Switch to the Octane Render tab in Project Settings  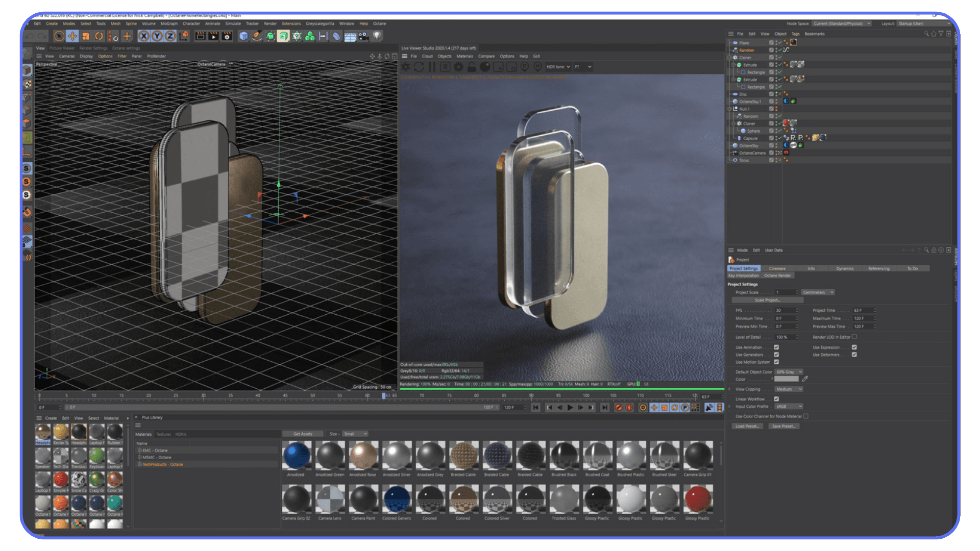pos(777,275)
